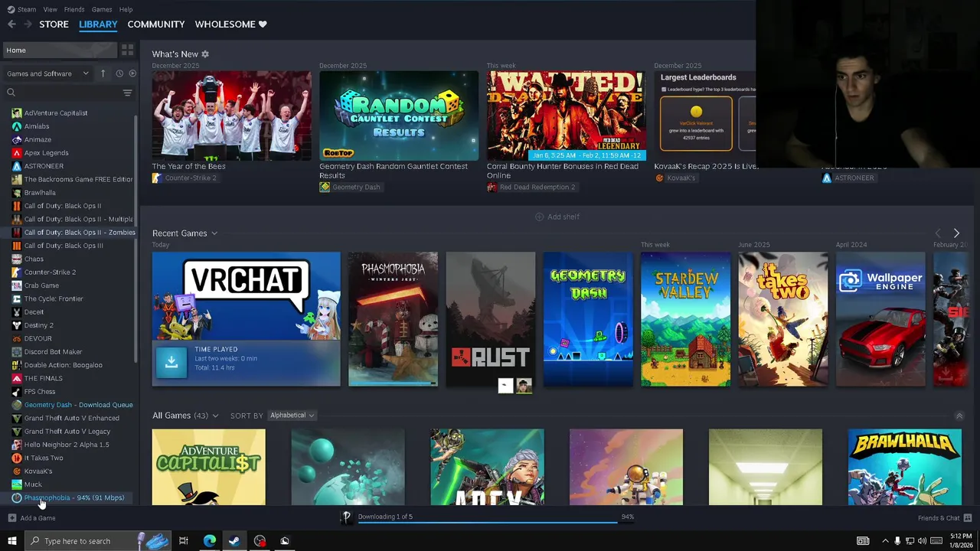Click the forward navigation arrow

point(28,24)
